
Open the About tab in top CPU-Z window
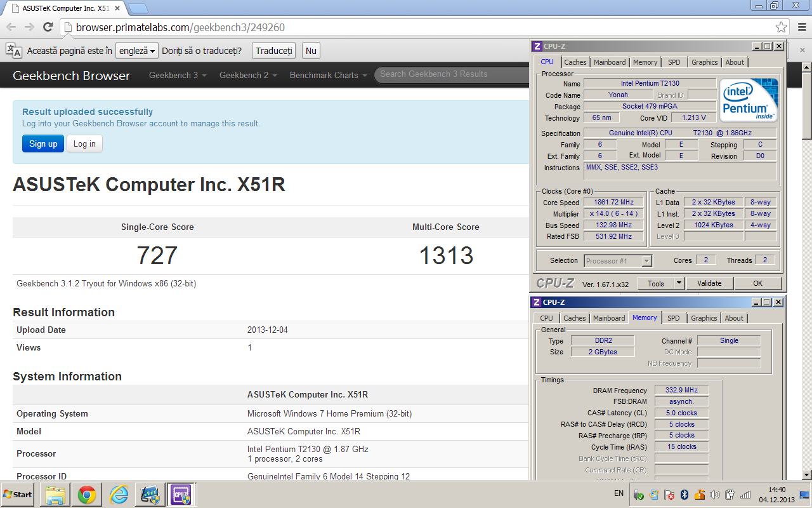[735, 62]
